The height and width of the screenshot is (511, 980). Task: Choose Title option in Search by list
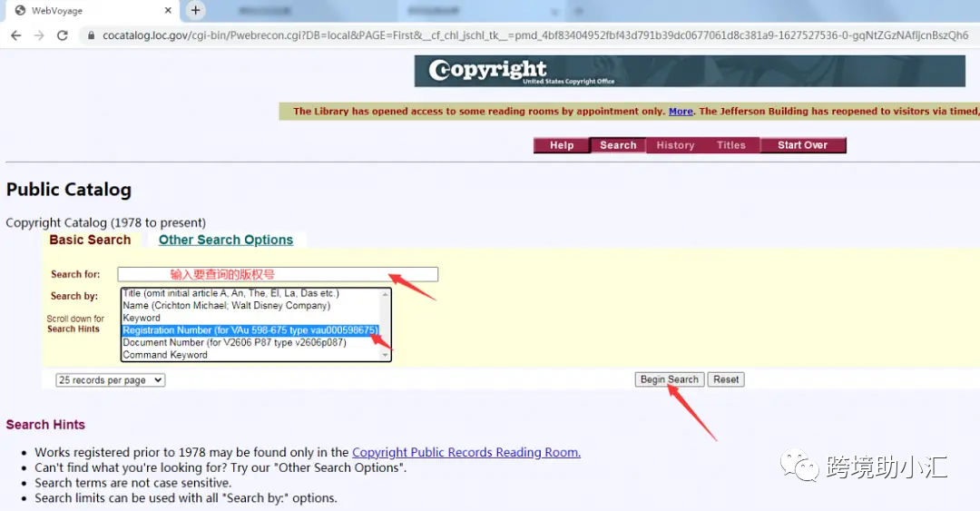[x=230, y=293]
